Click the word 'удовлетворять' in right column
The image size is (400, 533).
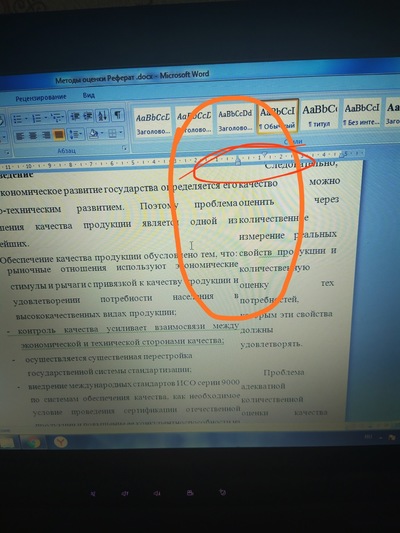click(271, 345)
